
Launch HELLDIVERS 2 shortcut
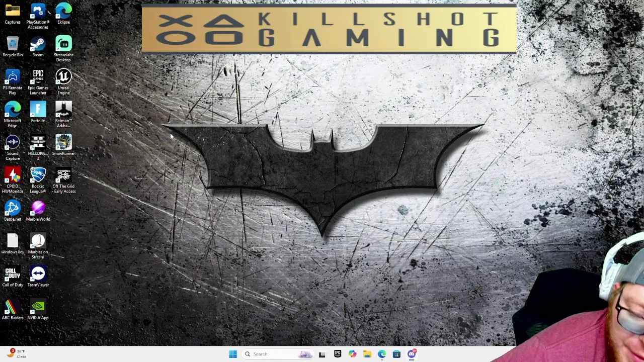38,147
